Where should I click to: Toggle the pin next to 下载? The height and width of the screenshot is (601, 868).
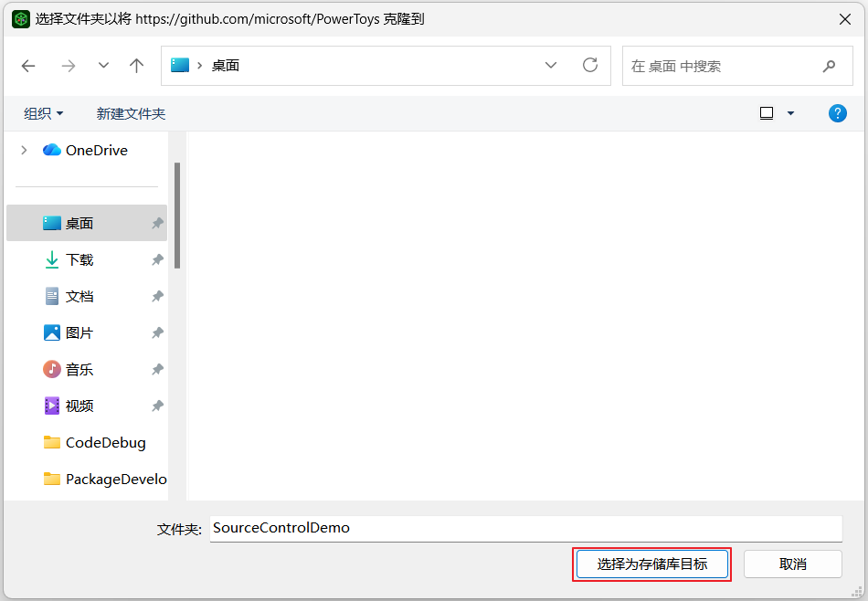point(157,260)
